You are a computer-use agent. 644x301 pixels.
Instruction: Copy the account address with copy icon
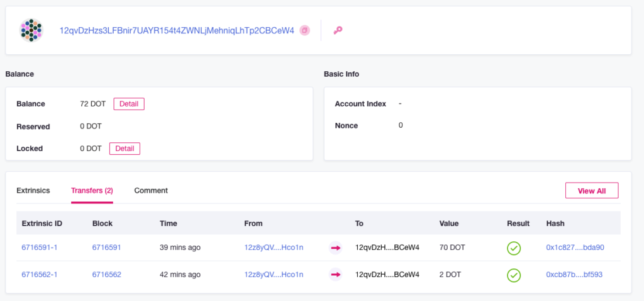pyautogui.click(x=304, y=30)
